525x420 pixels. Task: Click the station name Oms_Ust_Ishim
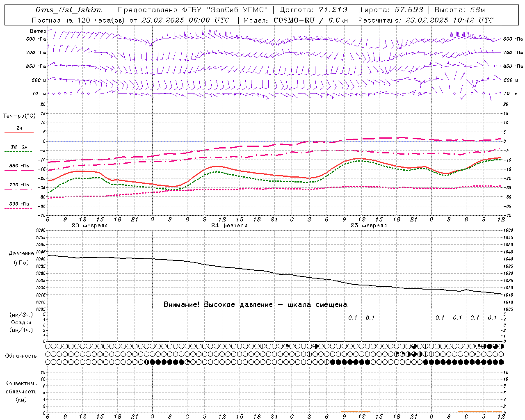point(68,10)
